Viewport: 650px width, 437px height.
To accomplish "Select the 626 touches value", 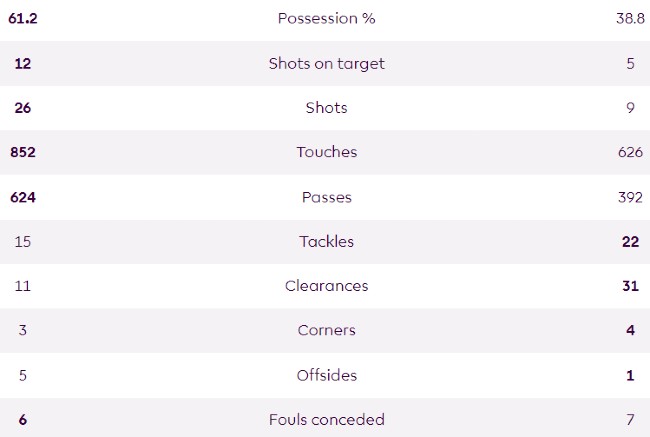I will pyautogui.click(x=627, y=152).
